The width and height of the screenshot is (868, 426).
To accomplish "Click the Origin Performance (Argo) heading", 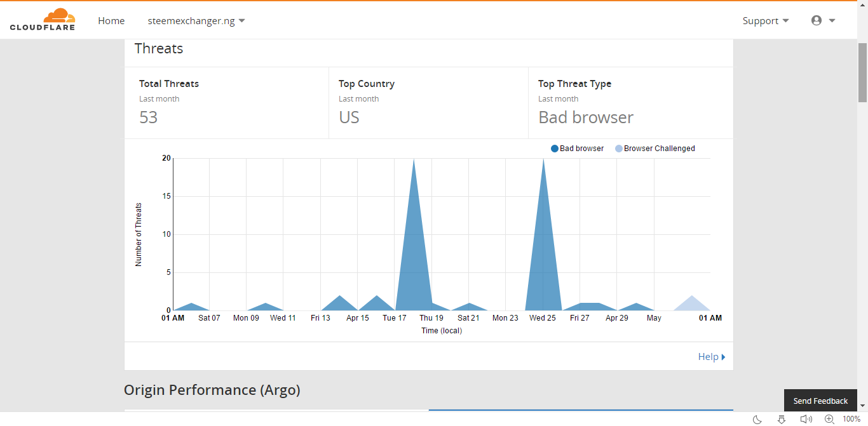I will click(x=212, y=390).
